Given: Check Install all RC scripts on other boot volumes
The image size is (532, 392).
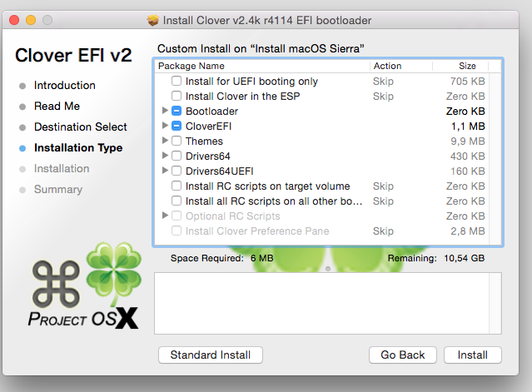Looking at the screenshot, I should point(177,201).
